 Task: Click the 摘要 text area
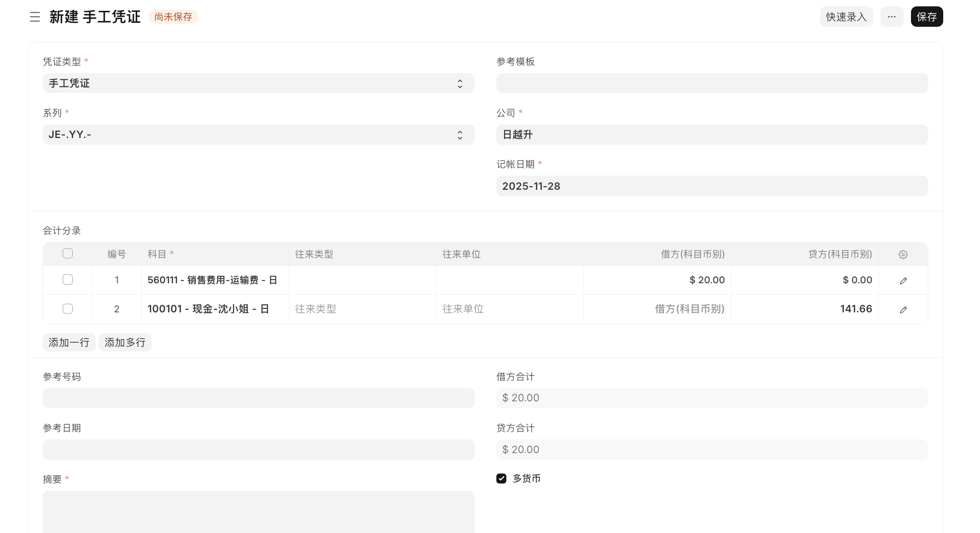258,511
